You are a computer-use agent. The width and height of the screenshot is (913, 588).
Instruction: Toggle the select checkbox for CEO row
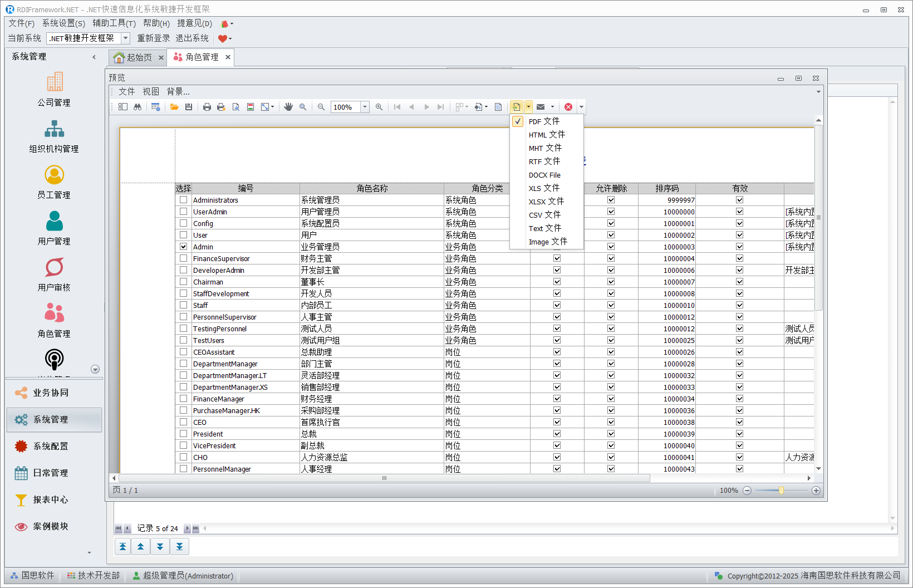183,422
